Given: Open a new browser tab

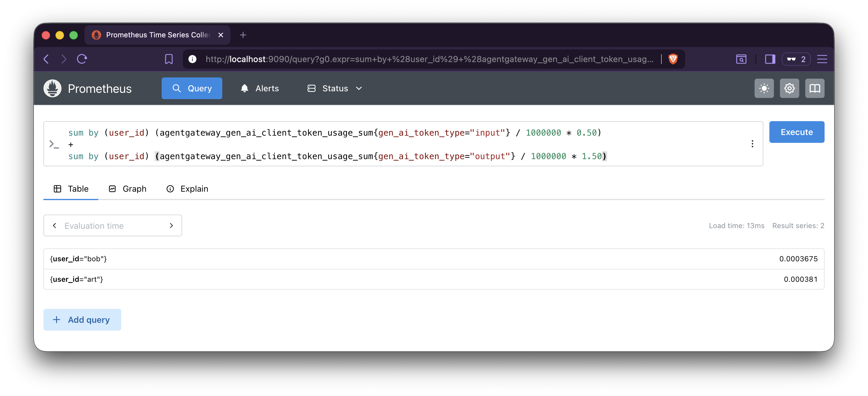Looking at the screenshot, I should [243, 35].
